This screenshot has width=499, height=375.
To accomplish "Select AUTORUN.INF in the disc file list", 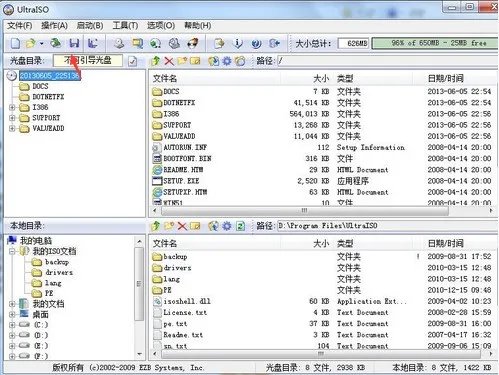I will tap(185, 147).
